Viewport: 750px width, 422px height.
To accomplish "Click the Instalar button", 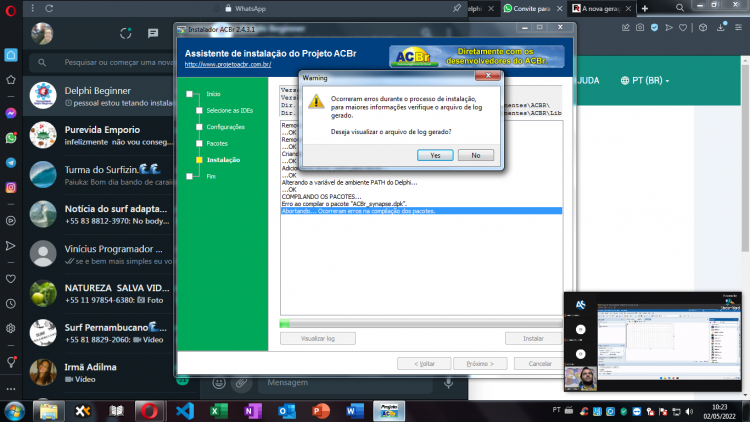I will (x=533, y=338).
